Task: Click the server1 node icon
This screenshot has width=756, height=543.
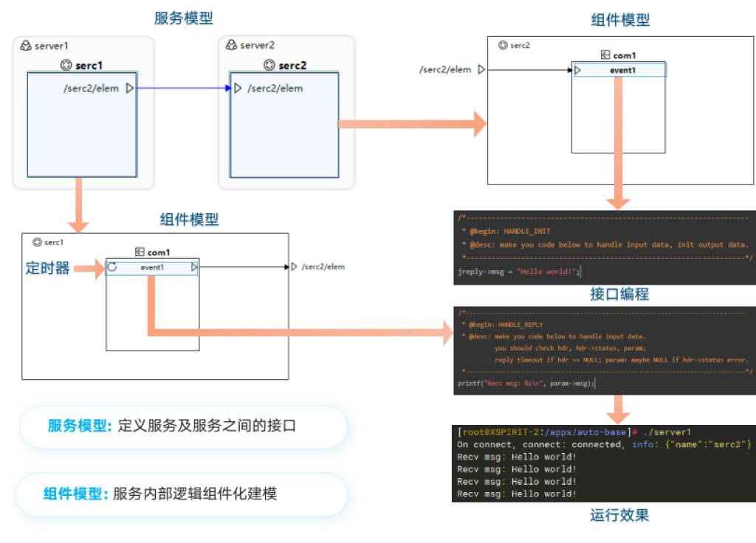Action: [x=26, y=46]
